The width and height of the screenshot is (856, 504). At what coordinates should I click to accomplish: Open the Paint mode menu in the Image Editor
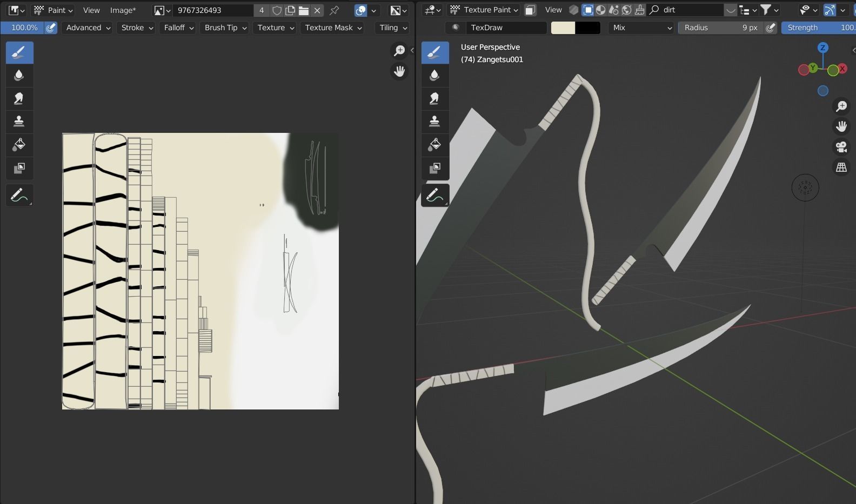53,10
